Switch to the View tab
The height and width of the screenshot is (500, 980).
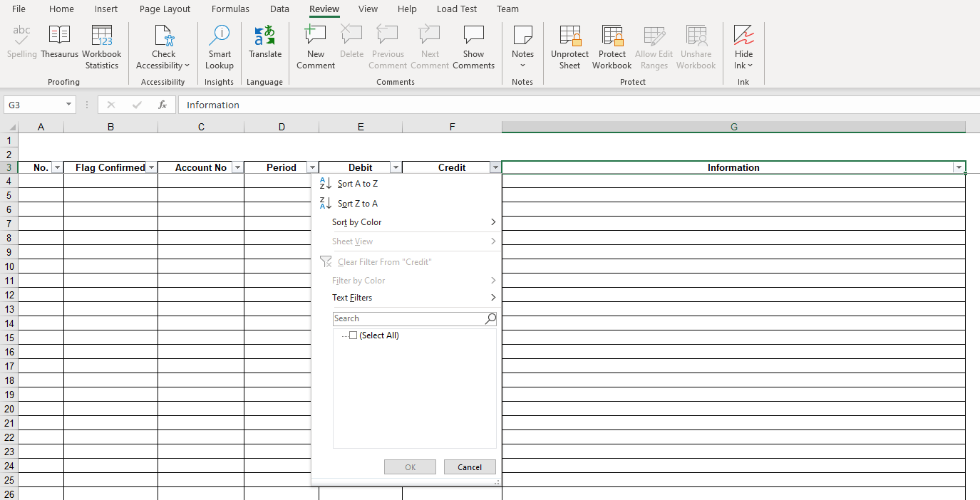click(368, 9)
